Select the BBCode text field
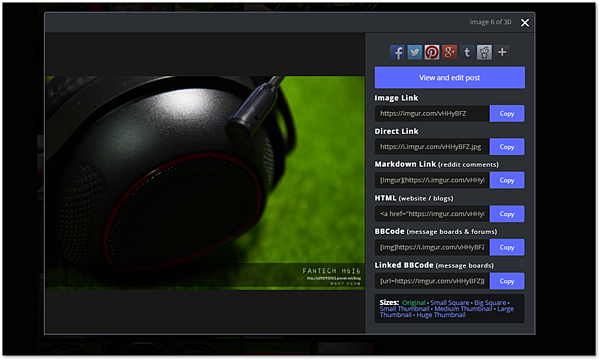 (432, 248)
